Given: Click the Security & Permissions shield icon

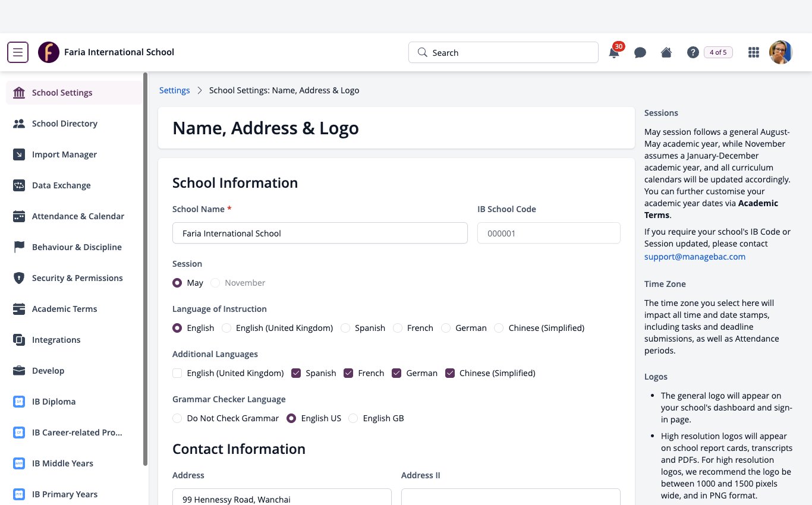Looking at the screenshot, I should [x=19, y=278].
